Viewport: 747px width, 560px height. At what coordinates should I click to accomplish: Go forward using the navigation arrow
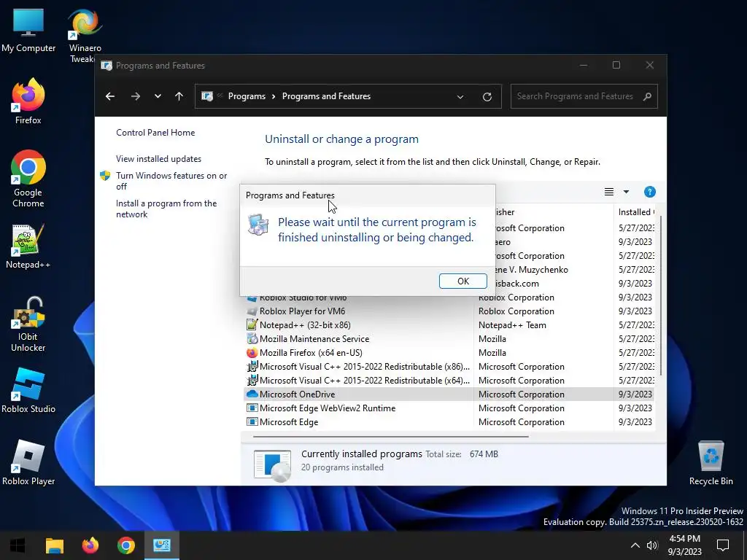click(136, 96)
